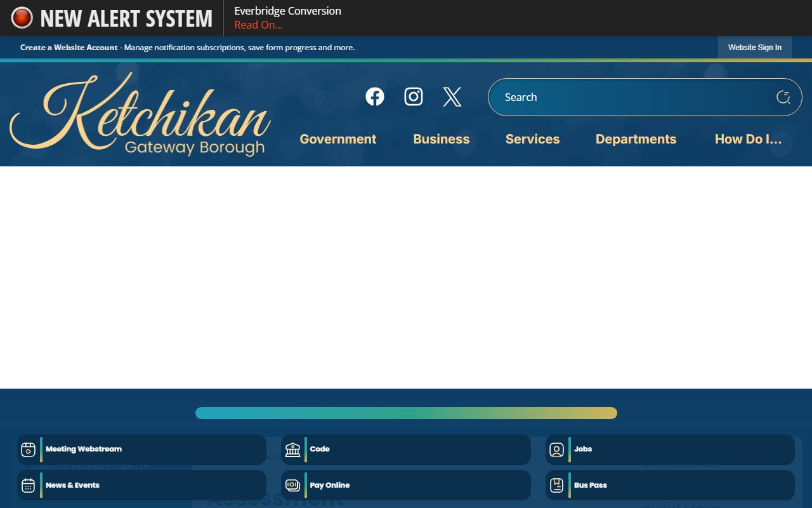Open the Facebook page icon

[375, 97]
